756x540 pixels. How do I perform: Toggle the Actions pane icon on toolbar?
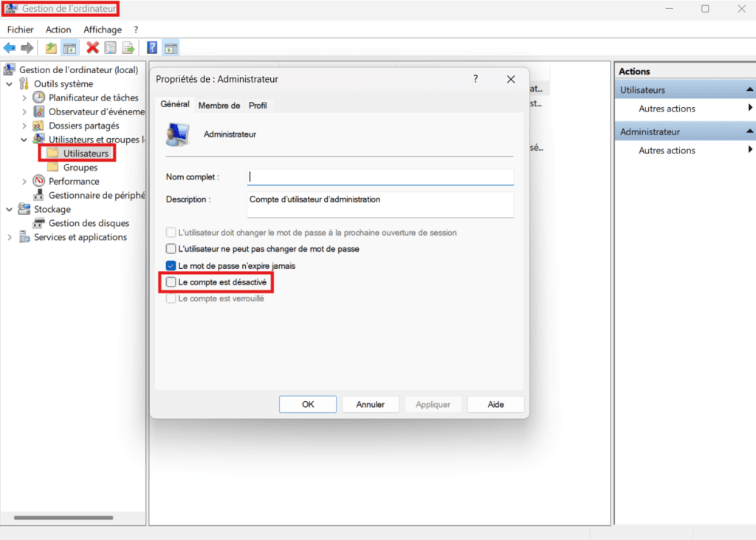171,47
